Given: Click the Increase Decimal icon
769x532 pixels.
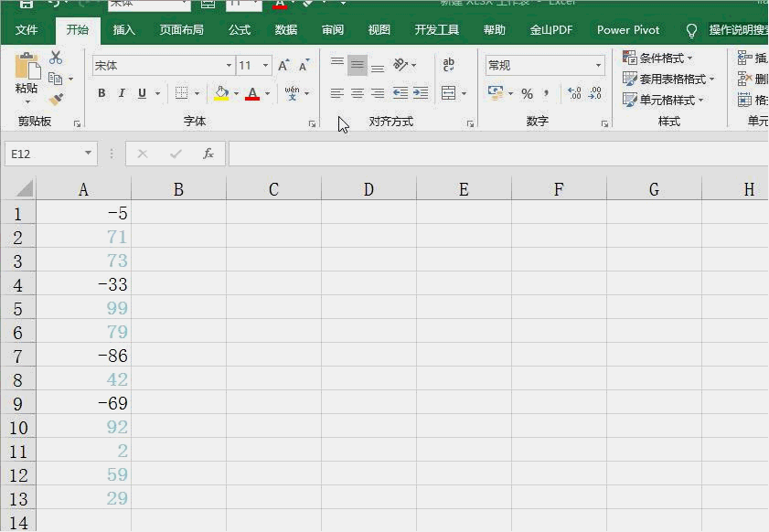Looking at the screenshot, I should [574, 93].
